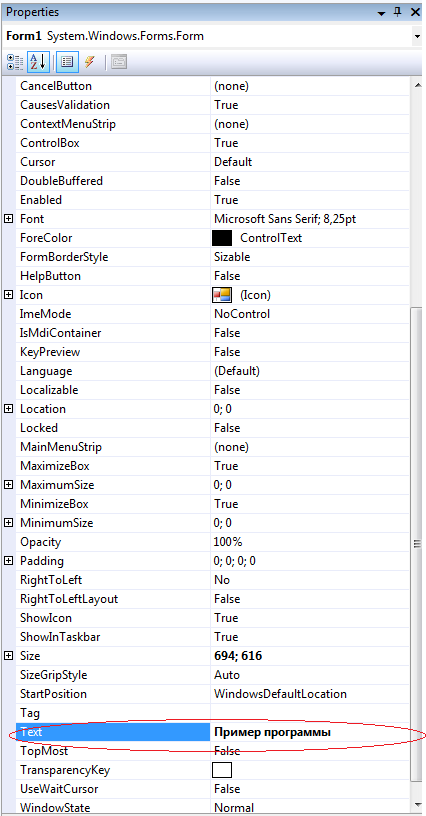Click the WindowsDefaultLocation value

[x=280, y=694]
